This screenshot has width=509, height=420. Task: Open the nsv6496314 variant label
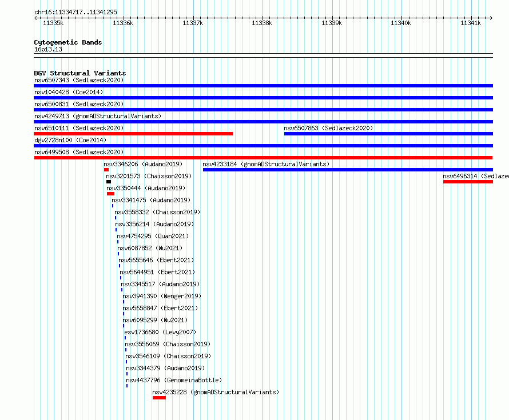[476, 176]
